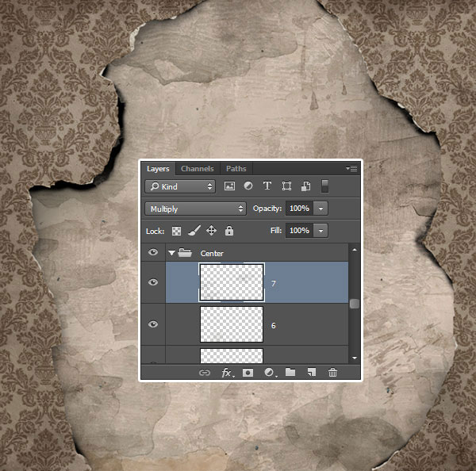Hide the Center group with eye icon
476x471 pixels.
point(153,253)
